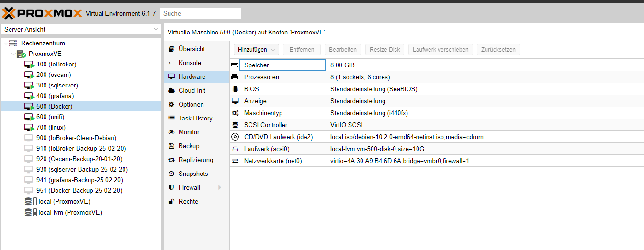Click the storage icon for local (ProxmoxVE)
Screen dimensions: 644x250
pyautogui.click(x=31, y=201)
